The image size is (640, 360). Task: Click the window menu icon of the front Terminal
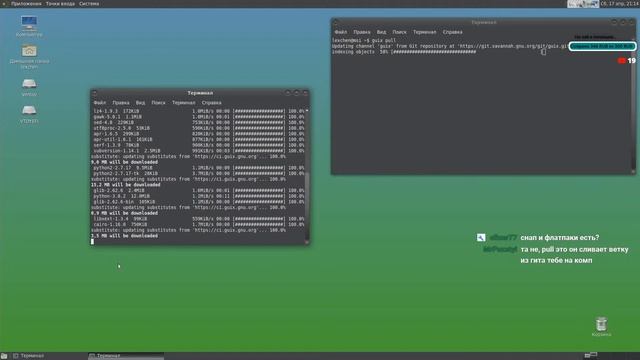(x=94, y=93)
